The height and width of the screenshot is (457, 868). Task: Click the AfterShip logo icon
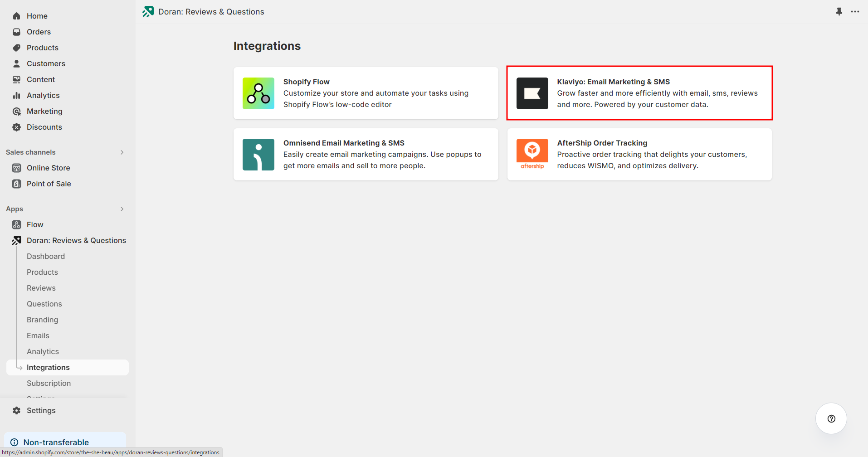click(x=532, y=155)
